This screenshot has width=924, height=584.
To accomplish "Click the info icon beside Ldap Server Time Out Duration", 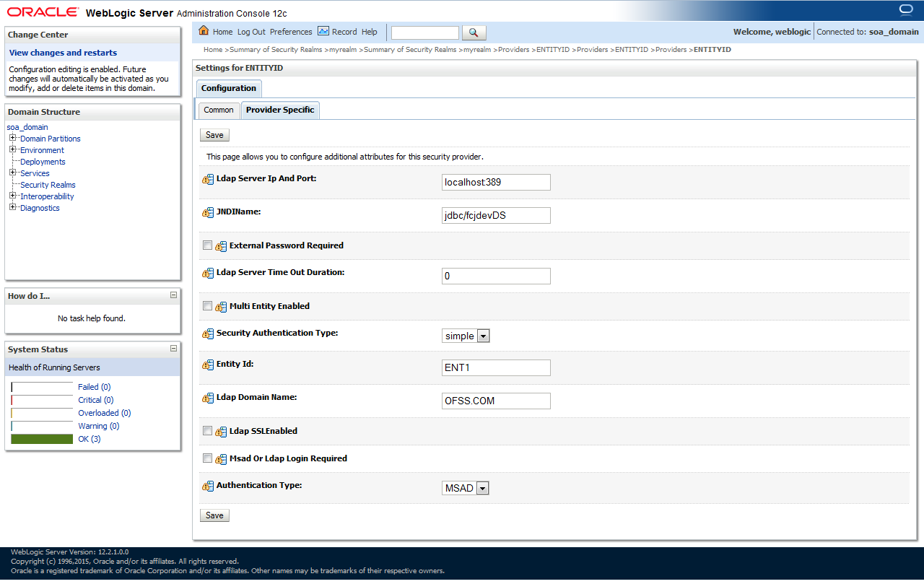I will pyautogui.click(x=208, y=274).
